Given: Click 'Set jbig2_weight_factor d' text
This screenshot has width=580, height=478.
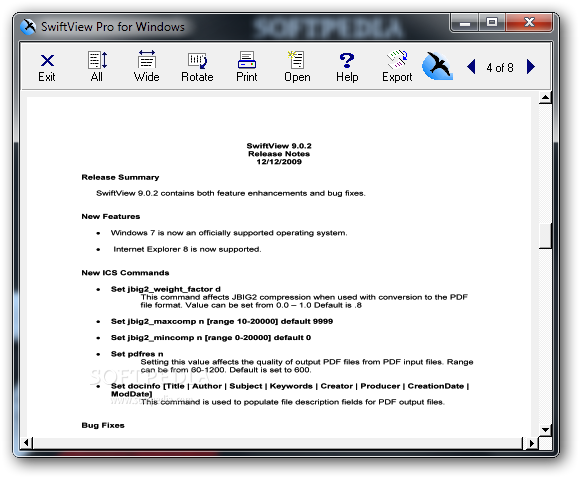Looking at the screenshot, I should tap(166, 289).
